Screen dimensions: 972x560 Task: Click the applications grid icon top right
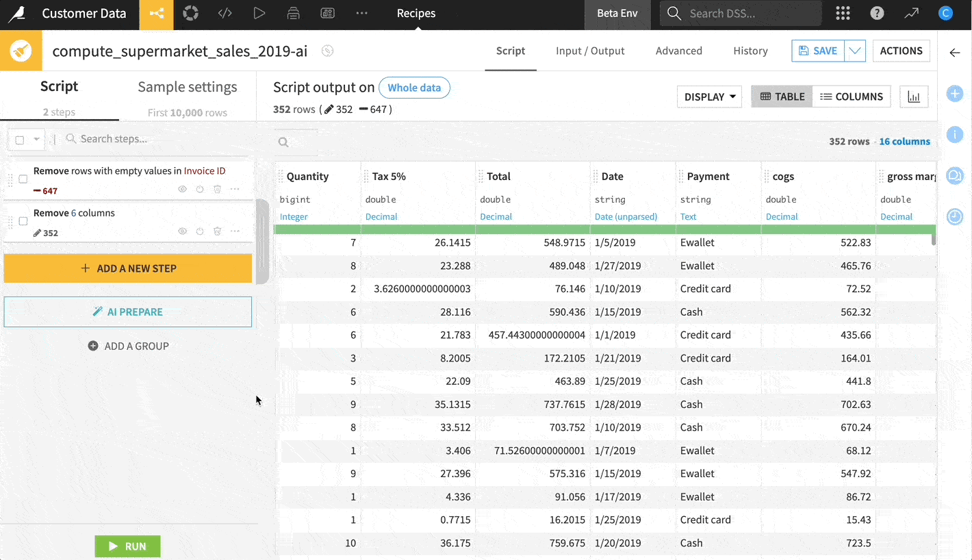[x=843, y=12]
